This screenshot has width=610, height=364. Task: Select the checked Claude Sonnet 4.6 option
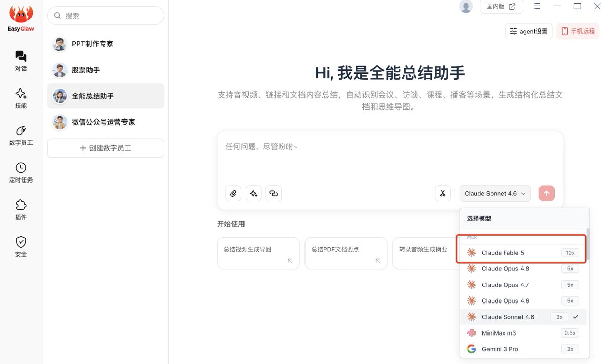coord(523,317)
